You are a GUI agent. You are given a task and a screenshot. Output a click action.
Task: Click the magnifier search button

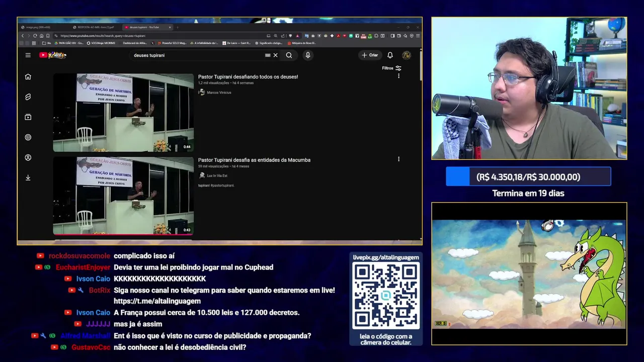click(x=289, y=55)
